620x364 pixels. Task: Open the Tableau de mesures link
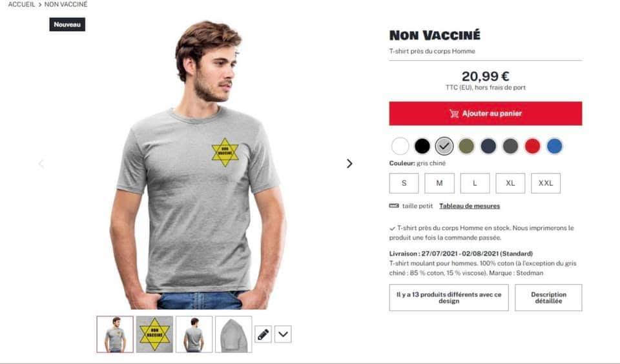tap(470, 206)
